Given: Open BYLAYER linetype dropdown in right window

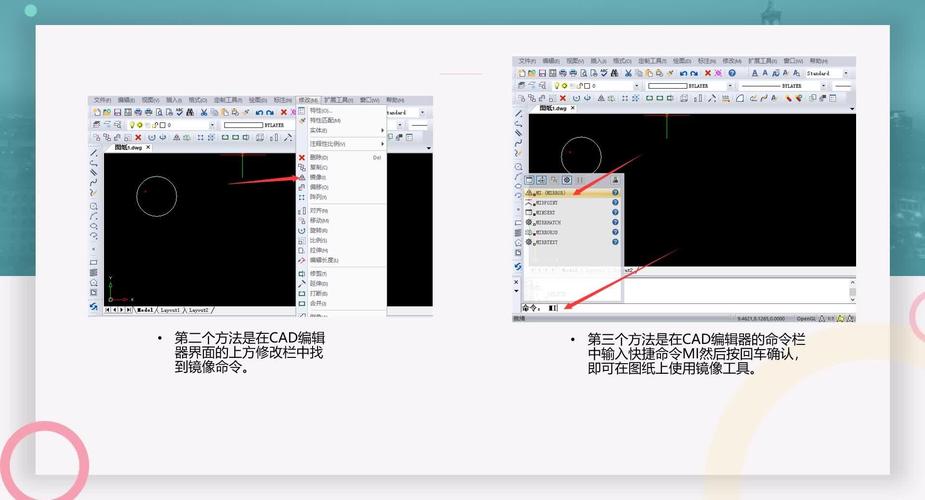Looking at the screenshot, I should tap(824, 86).
